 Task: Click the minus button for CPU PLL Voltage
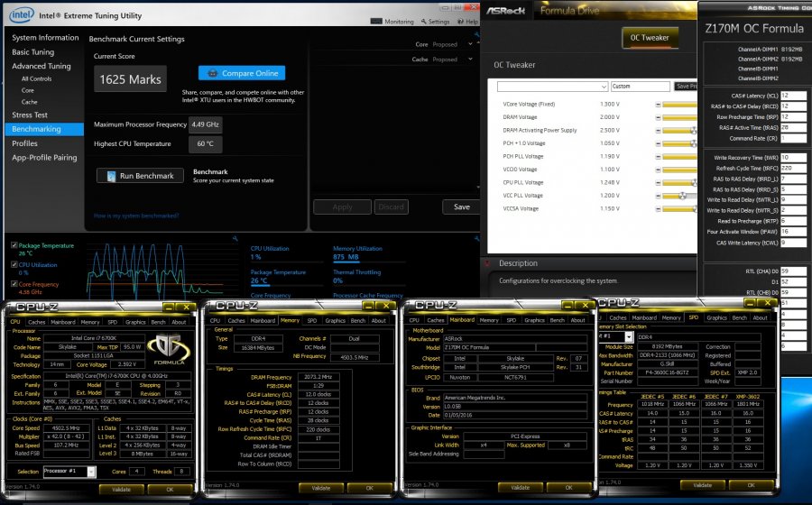tap(658, 183)
